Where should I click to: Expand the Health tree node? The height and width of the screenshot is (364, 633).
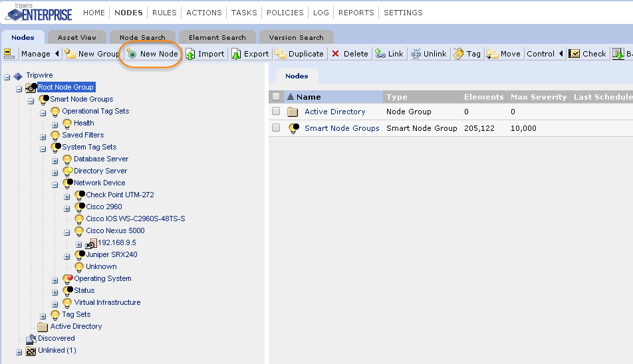(x=55, y=125)
